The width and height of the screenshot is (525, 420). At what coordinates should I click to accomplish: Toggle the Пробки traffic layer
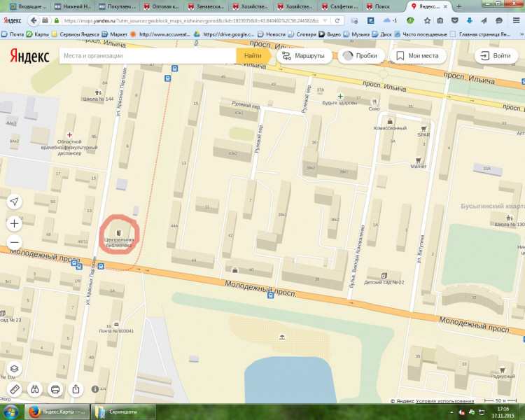(x=360, y=55)
